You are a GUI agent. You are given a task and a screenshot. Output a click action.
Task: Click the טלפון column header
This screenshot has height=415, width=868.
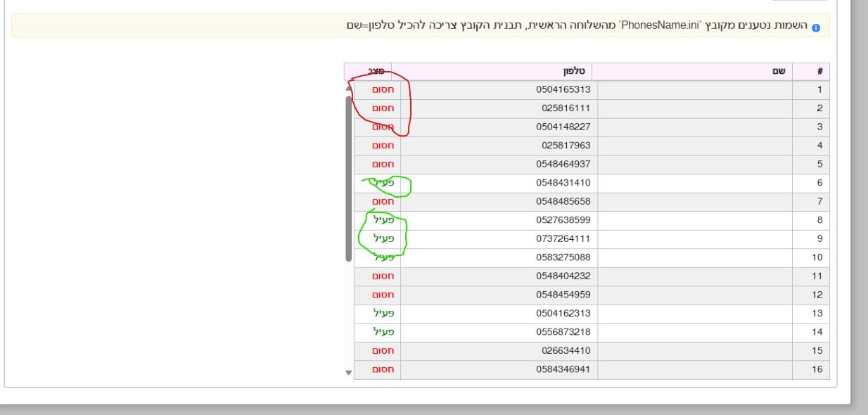coord(497,72)
